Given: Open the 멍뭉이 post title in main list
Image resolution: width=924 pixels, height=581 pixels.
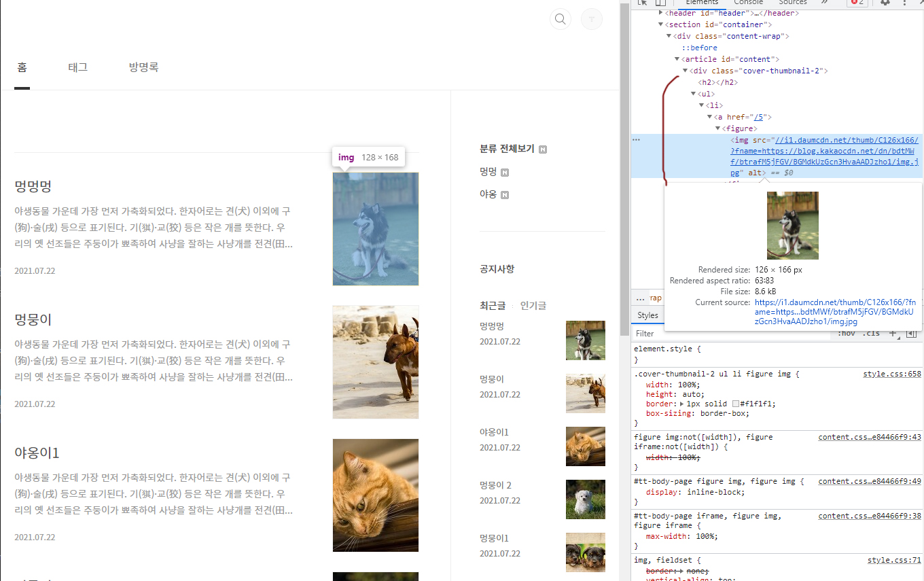Looking at the screenshot, I should pyautogui.click(x=33, y=319).
